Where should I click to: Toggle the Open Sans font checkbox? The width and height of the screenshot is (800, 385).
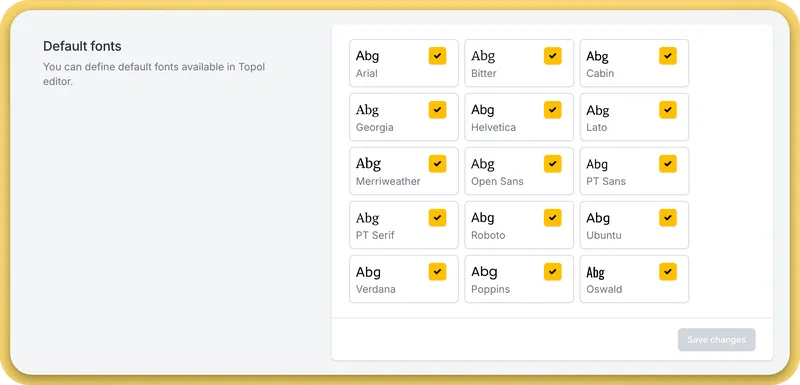553,164
